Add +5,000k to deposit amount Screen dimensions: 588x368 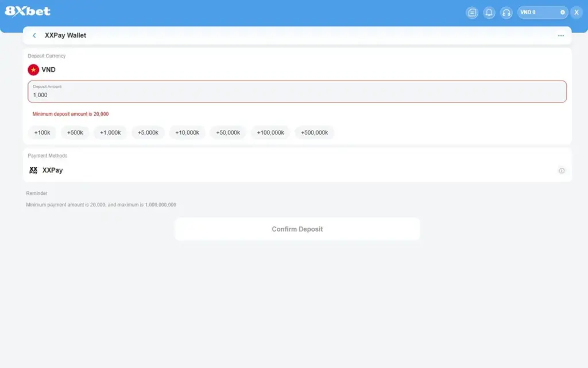tap(148, 133)
